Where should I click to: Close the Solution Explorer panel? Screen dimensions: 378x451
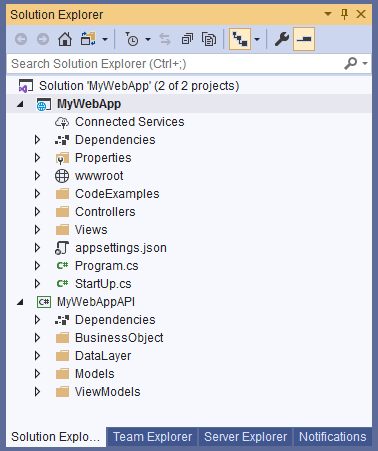pyautogui.click(x=361, y=14)
